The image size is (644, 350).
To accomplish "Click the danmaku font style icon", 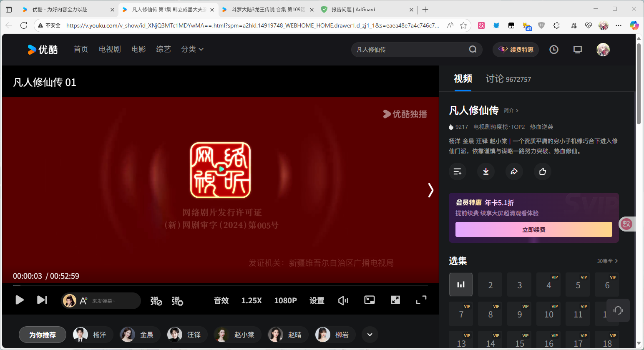I will tap(83, 301).
